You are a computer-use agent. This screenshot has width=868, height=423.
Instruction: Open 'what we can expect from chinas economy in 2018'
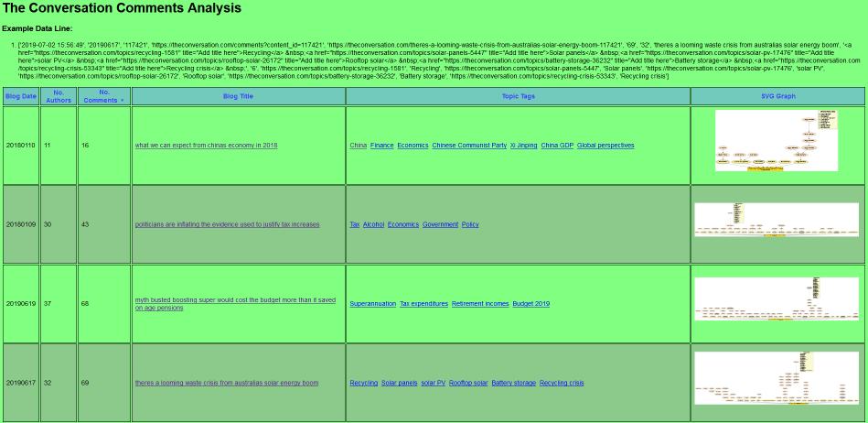pos(207,146)
